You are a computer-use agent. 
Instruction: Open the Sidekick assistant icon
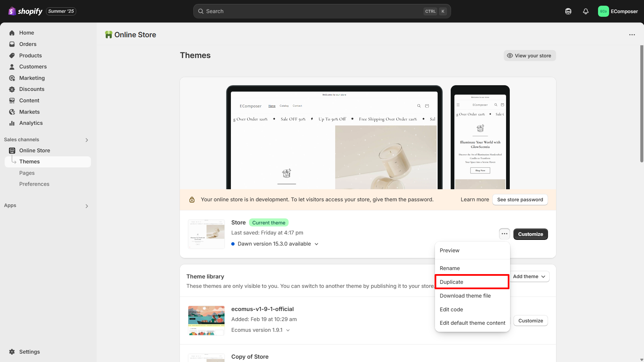pos(568,11)
